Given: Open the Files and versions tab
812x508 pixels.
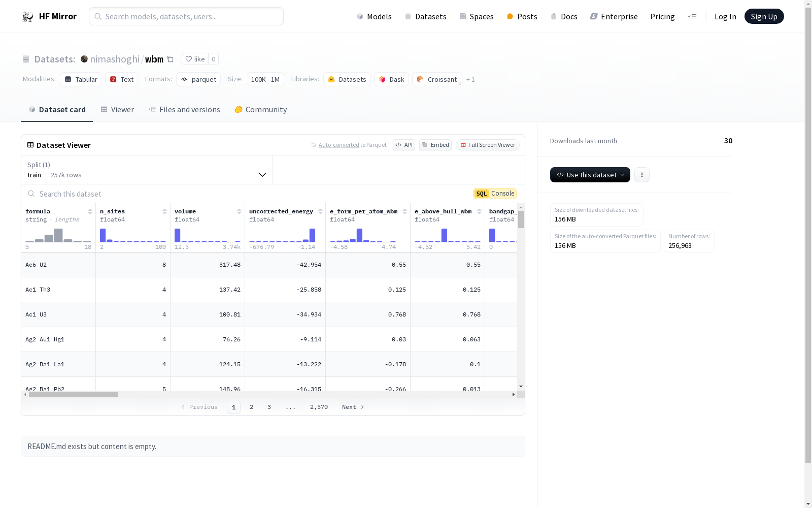Looking at the screenshot, I should (184, 110).
